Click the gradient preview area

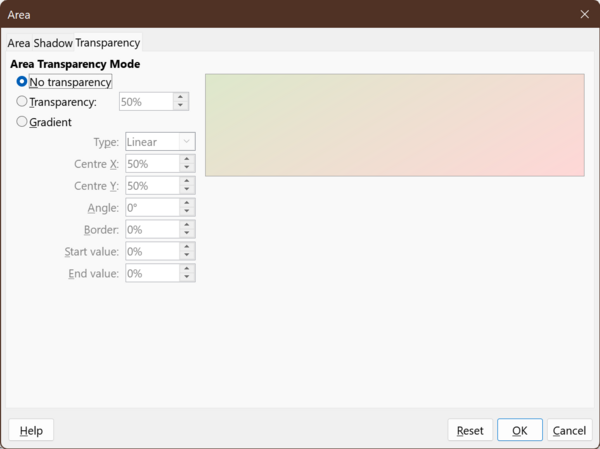(394, 125)
